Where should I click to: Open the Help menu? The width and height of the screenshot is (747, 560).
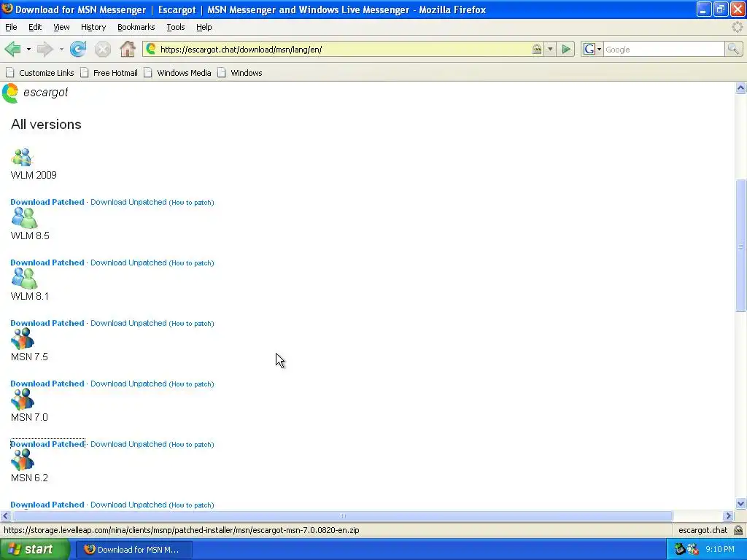coord(204,27)
